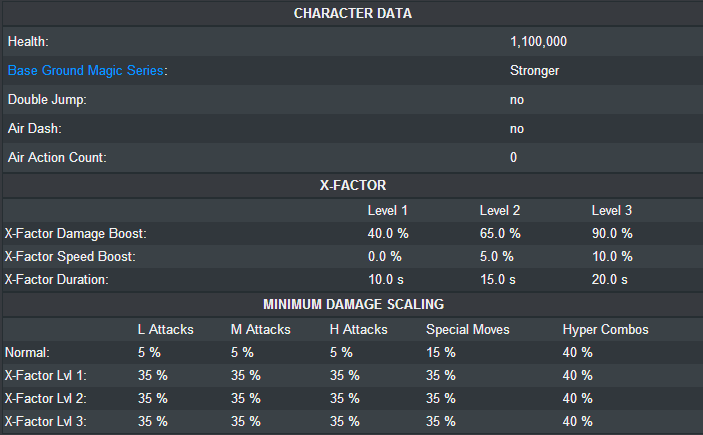Select the Level 3 column header
The height and width of the screenshot is (435, 703).
[612, 211]
